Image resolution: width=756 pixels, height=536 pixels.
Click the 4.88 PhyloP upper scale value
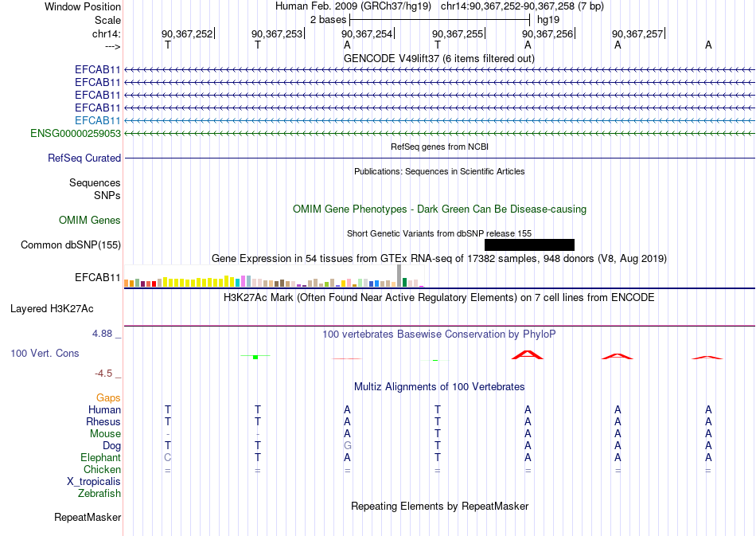[102, 334]
